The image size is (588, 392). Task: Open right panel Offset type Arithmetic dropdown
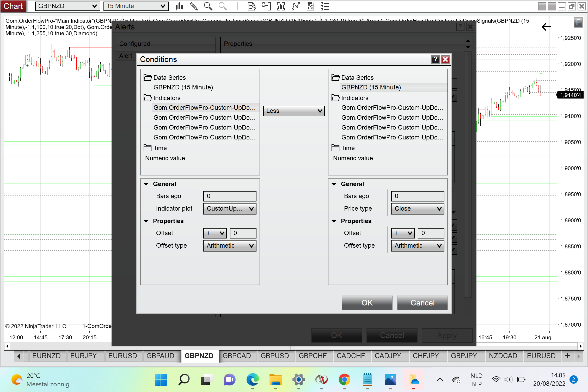pyautogui.click(x=418, y=246)
